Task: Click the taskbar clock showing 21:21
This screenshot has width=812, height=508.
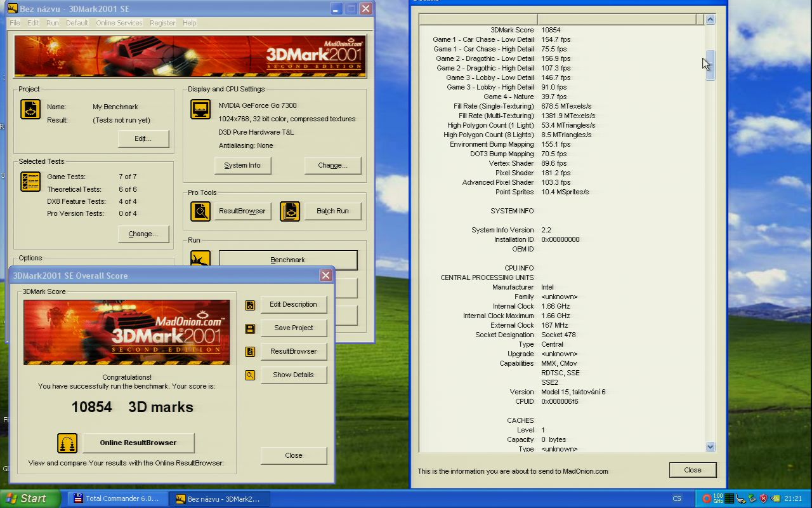Action: [x=793, y=498]
